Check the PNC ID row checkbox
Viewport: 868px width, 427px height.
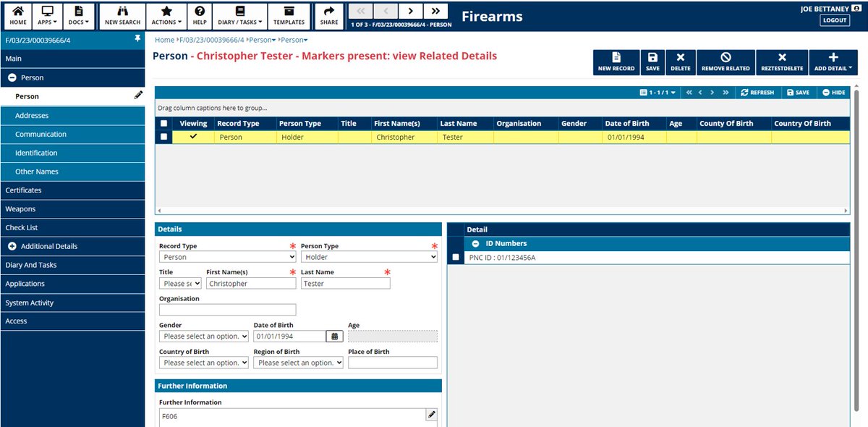click(454, 257)
